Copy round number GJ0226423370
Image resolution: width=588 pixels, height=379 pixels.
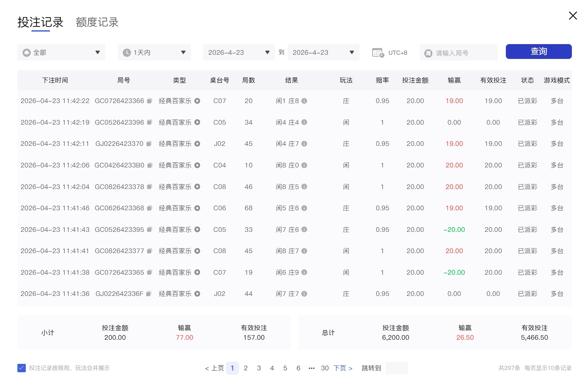pos(149,144)
